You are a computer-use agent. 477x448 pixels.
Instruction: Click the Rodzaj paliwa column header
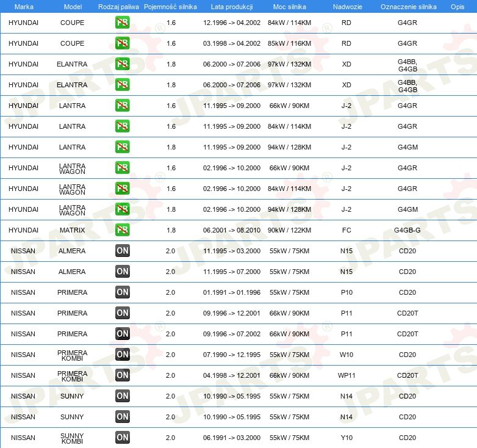pyautogui.click(x=118, y=7)
